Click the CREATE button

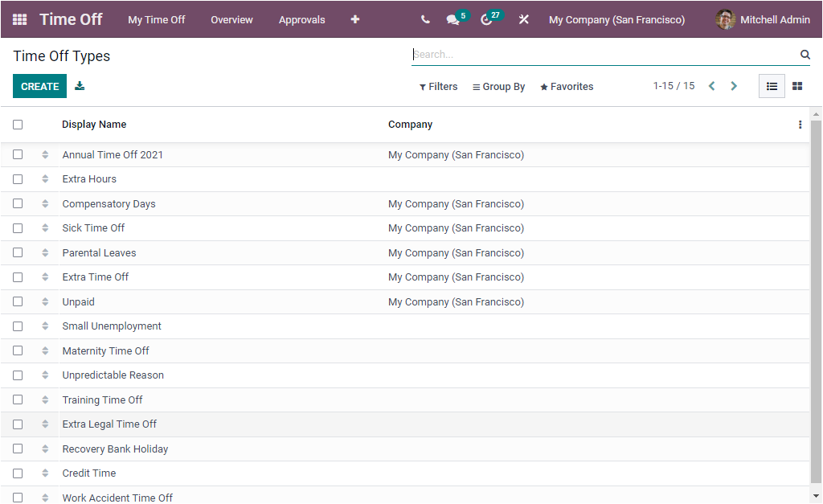click(39, 85)
